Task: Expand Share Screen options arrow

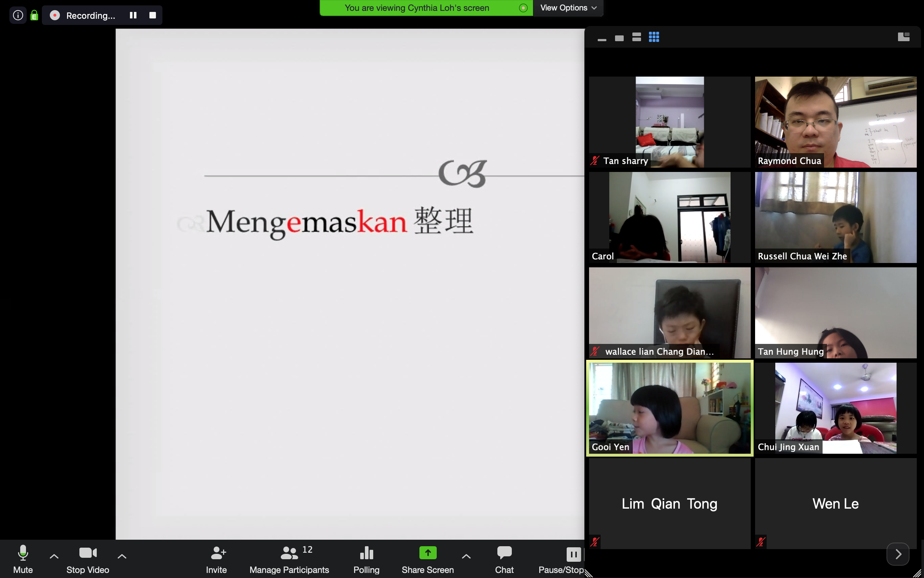Action: [x=466, y=557]
